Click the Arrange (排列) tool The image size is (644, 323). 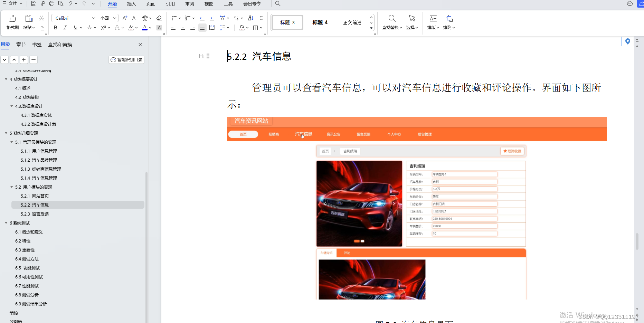coord(449,22)
